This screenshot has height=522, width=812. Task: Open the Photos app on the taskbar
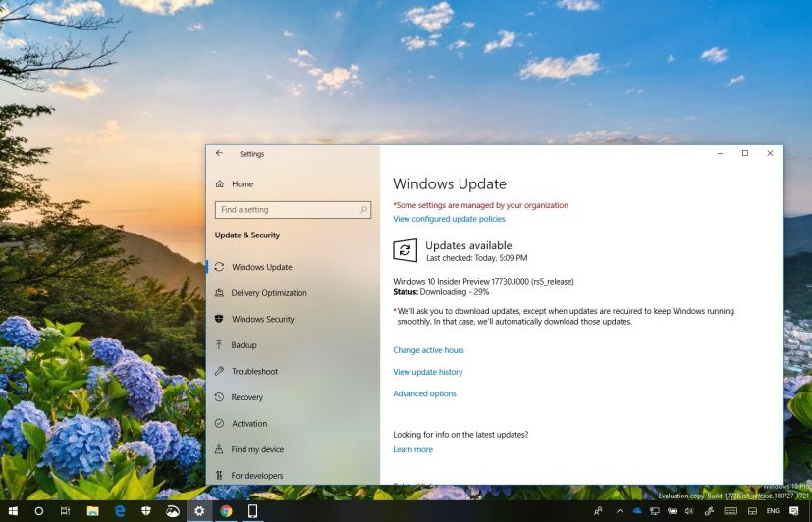(x=173, y=511)
